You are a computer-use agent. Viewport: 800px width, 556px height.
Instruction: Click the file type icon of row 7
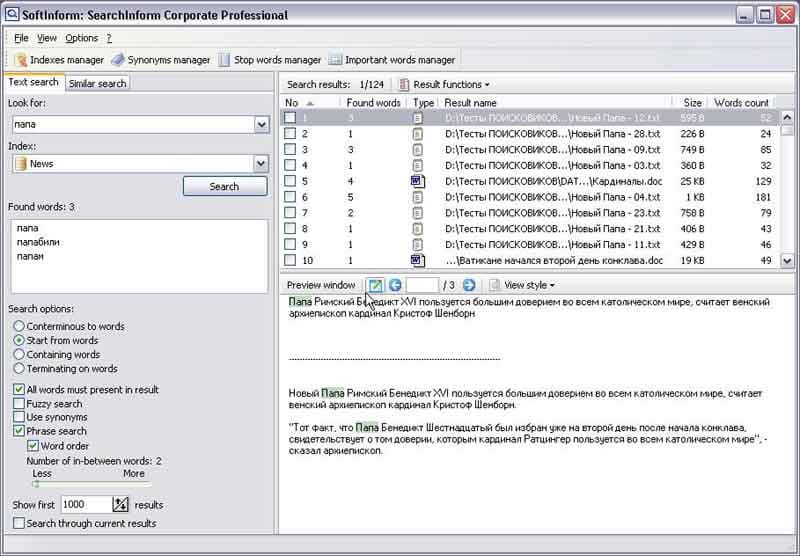click(417, 213)
